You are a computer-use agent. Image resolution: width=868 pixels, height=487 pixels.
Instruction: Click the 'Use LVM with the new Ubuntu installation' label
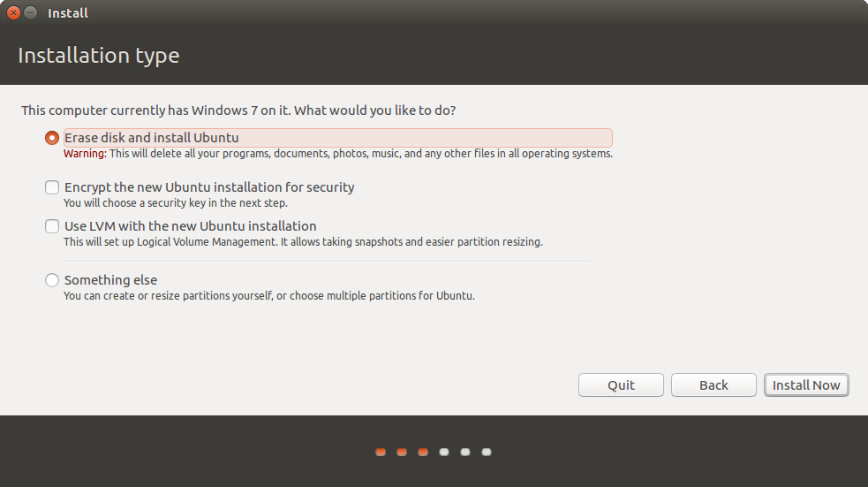(190, 226)
